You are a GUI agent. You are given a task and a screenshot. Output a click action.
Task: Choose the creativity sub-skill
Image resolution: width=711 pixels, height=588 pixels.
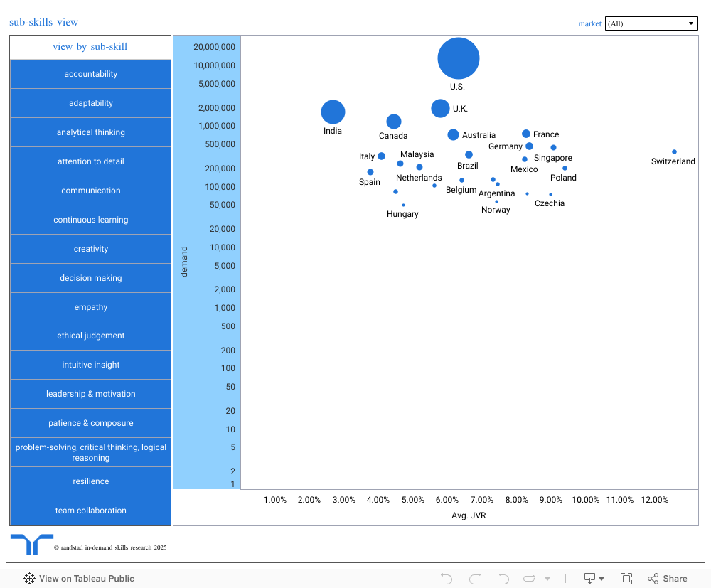(x=91, y=249)
